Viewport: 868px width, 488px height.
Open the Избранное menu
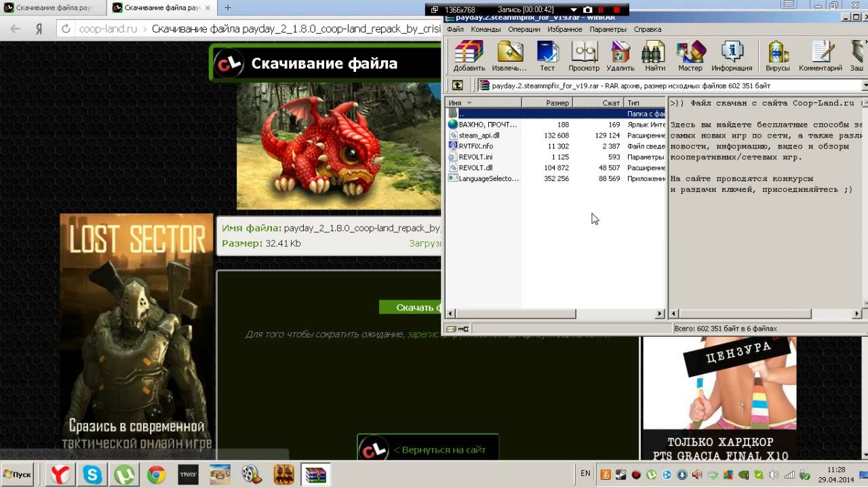click(565, 29)
